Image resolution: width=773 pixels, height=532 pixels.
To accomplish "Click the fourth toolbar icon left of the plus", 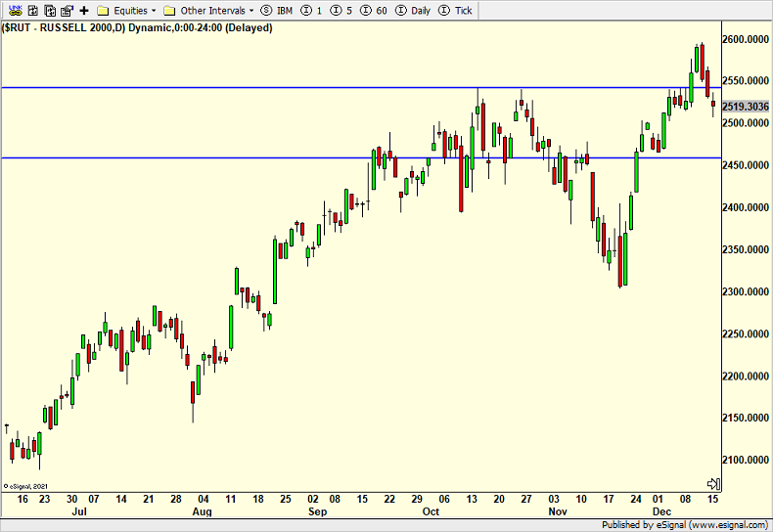I will [67, 11].
